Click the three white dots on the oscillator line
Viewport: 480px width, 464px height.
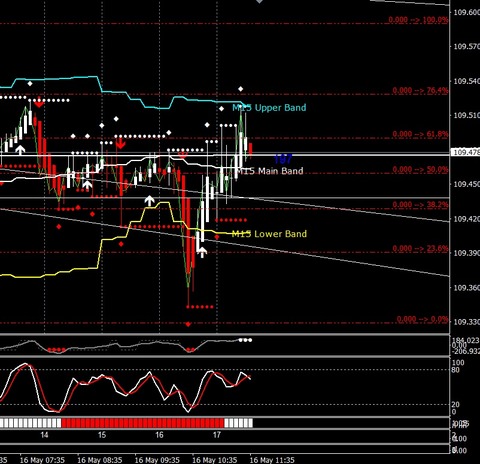click(x=245, y=340)
